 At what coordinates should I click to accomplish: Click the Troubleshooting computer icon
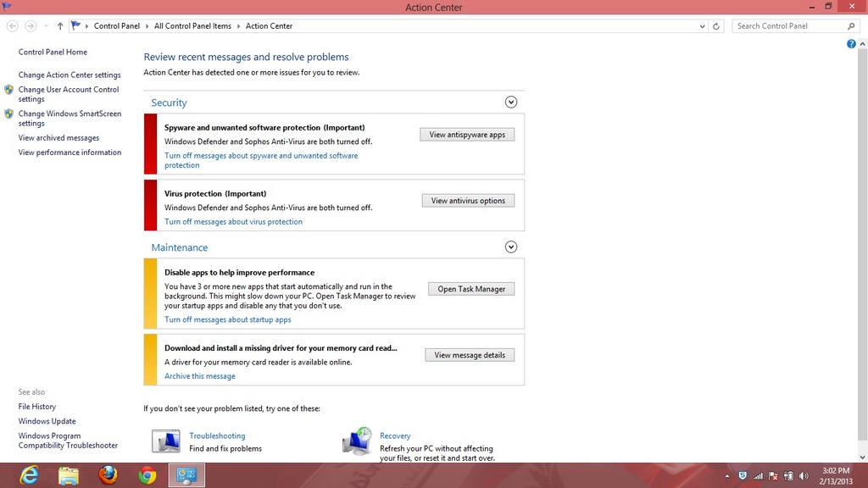point(166,441)
